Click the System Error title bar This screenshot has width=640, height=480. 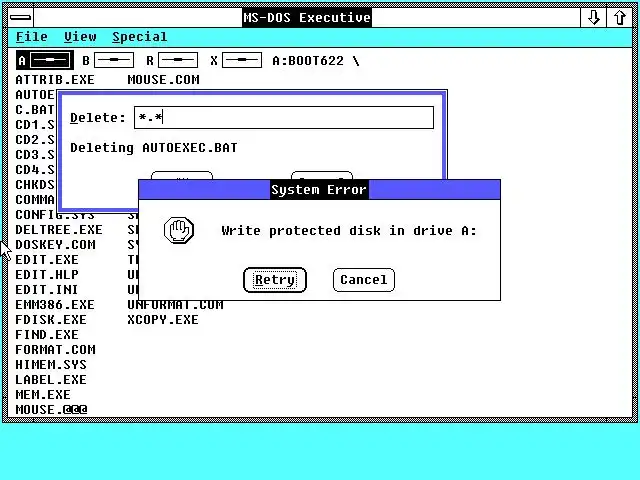tap(320, 190)
